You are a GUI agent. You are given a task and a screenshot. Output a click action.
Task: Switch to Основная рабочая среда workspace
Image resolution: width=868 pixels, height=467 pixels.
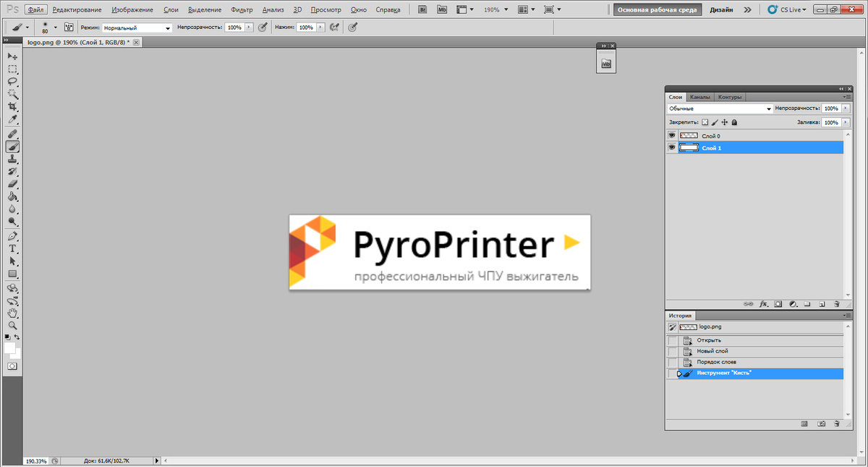[658, 10]
